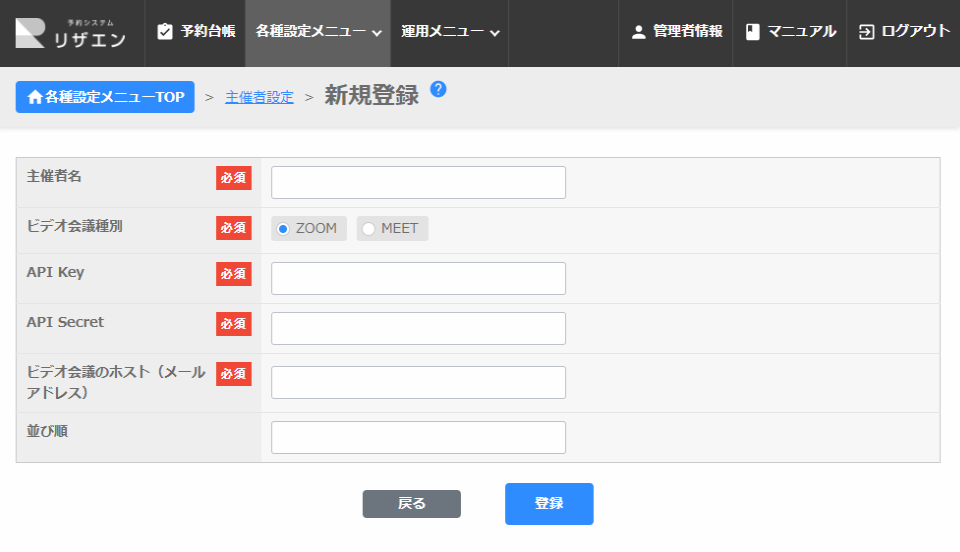Click the book icon for マニュアル
Viewport: 960px width, 552px height.
click(x=753, y=32)
